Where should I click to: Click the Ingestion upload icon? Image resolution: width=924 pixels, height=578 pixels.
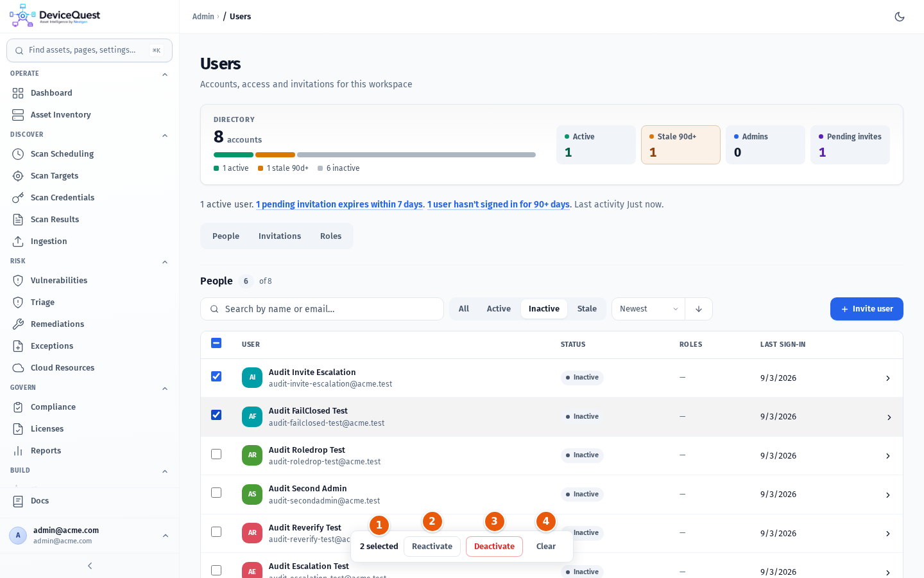click(x=18, y=241)
